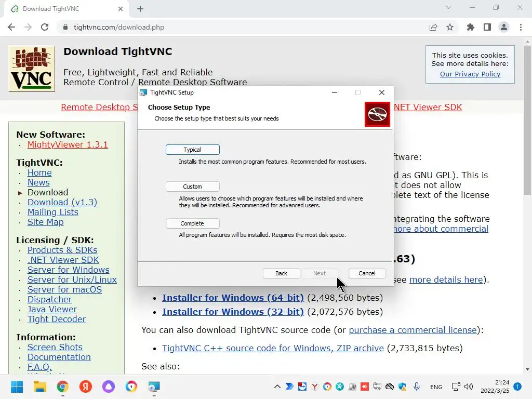532x399 pixels.
Task: Close the Download TightVNC tab
Action: coord(121,9)
